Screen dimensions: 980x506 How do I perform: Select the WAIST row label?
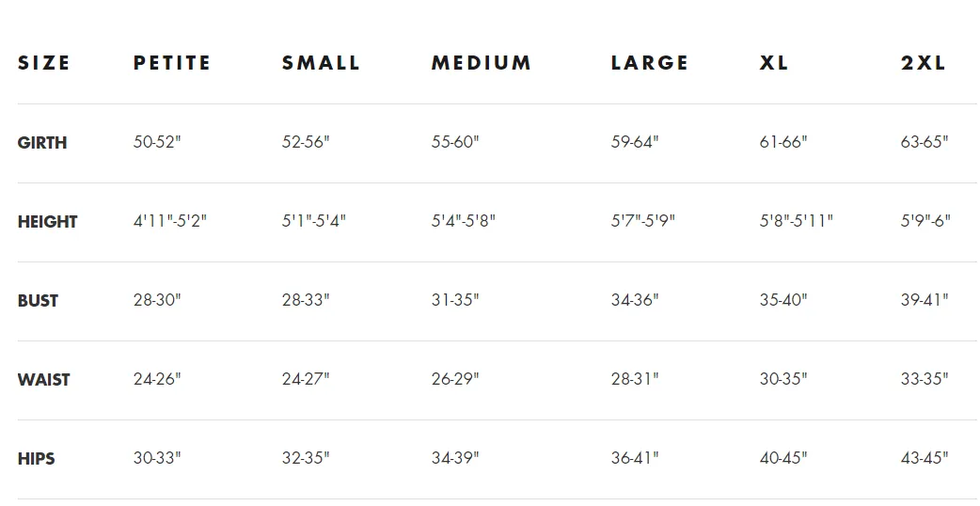pyautogui.click(x=44, y=380)
